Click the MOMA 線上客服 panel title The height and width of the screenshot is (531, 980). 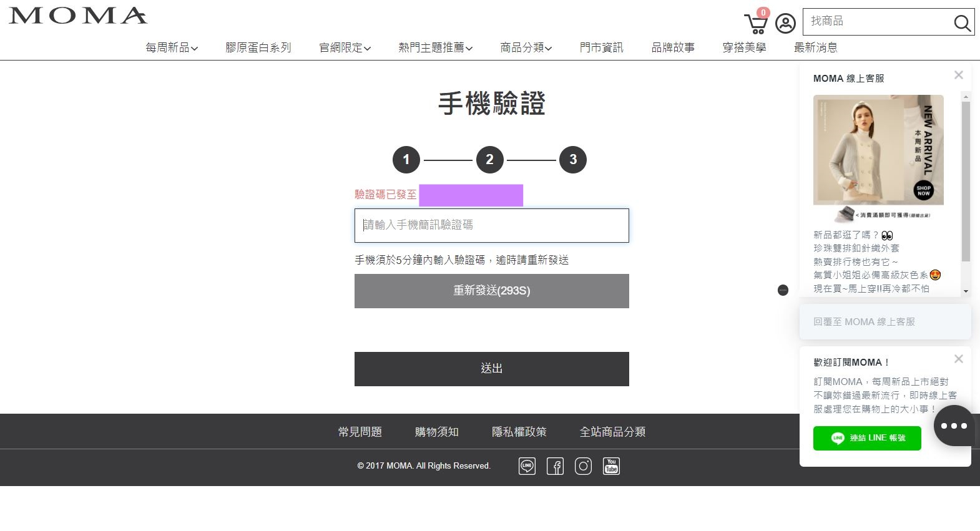click(x=849, y=79)
